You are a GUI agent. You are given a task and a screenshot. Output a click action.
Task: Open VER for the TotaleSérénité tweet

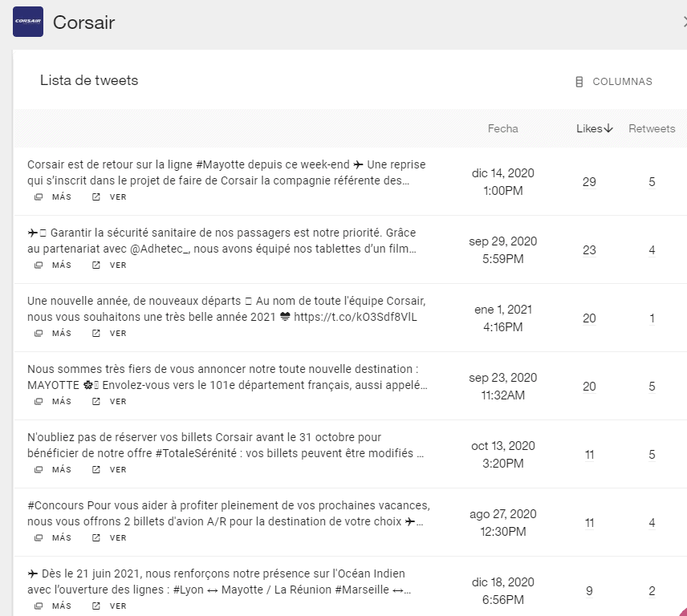(109, 469)
